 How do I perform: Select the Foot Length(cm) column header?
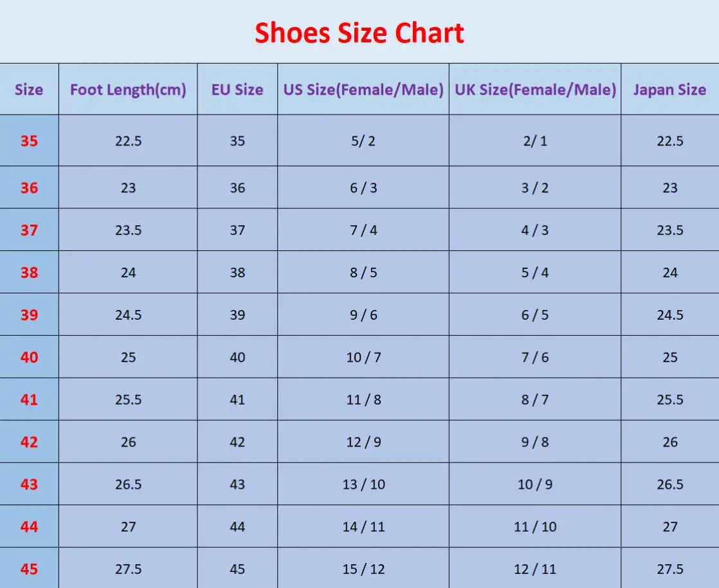(128, 89)
